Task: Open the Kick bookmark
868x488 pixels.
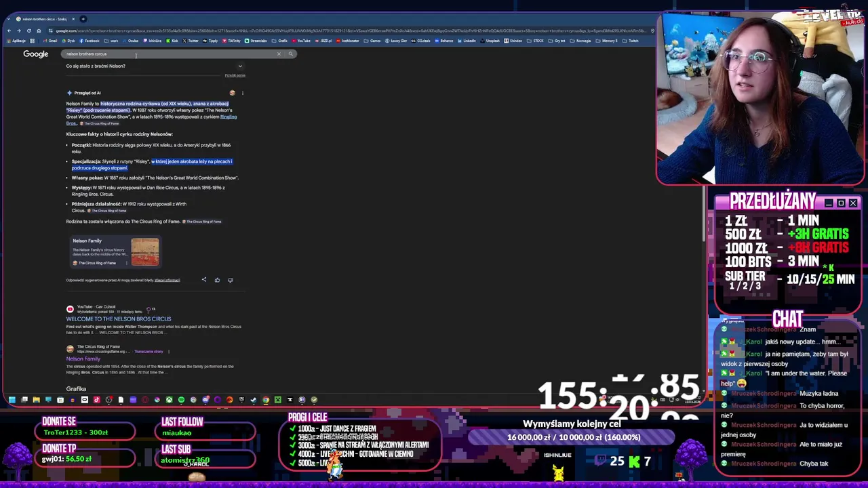Action: (x=172, y=41)
